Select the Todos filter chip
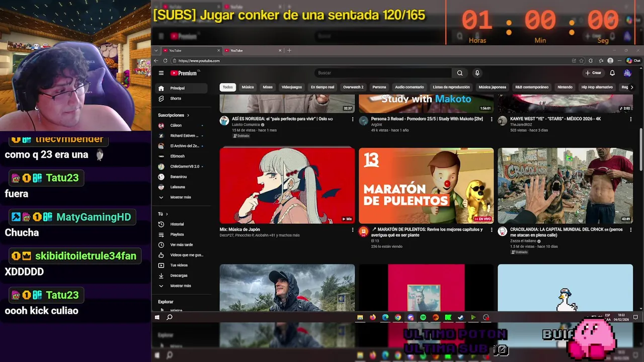The height and width of the screenshot is (362, 644). pos(228,87)
